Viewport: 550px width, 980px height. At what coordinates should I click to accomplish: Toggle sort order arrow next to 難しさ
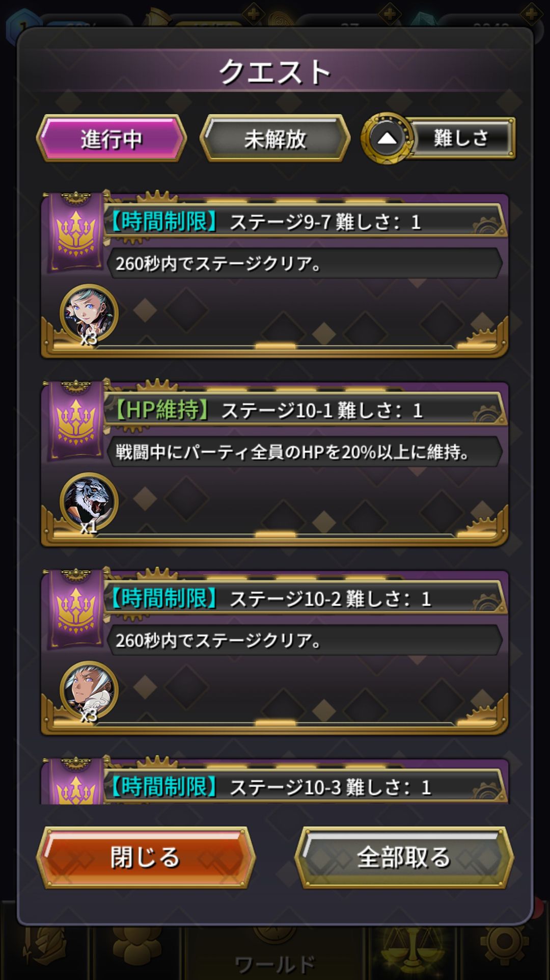point(387,138)
